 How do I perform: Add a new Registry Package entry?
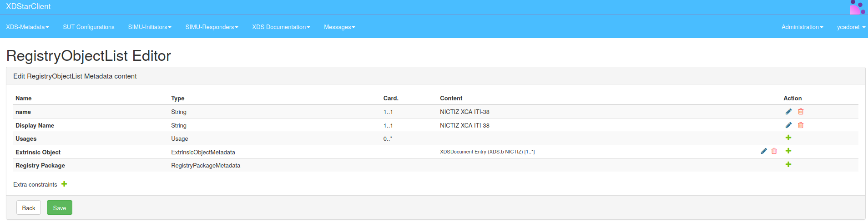pyautogui.click(x=788, y=165)
